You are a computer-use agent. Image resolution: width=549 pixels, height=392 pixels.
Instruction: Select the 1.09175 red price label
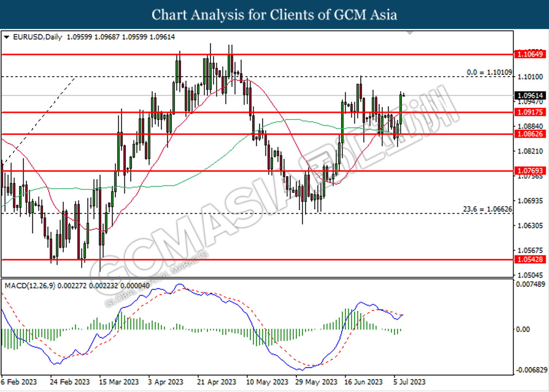pos(530,112)
